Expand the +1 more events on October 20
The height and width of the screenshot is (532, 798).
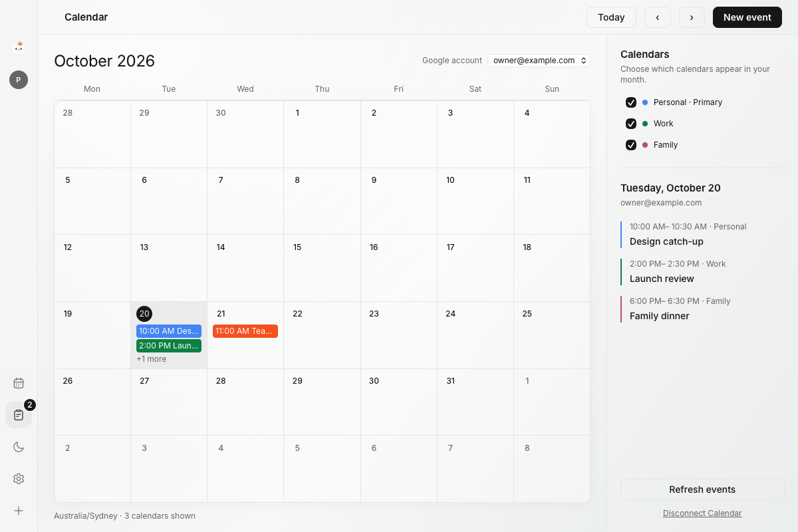(x=152, y=359)
